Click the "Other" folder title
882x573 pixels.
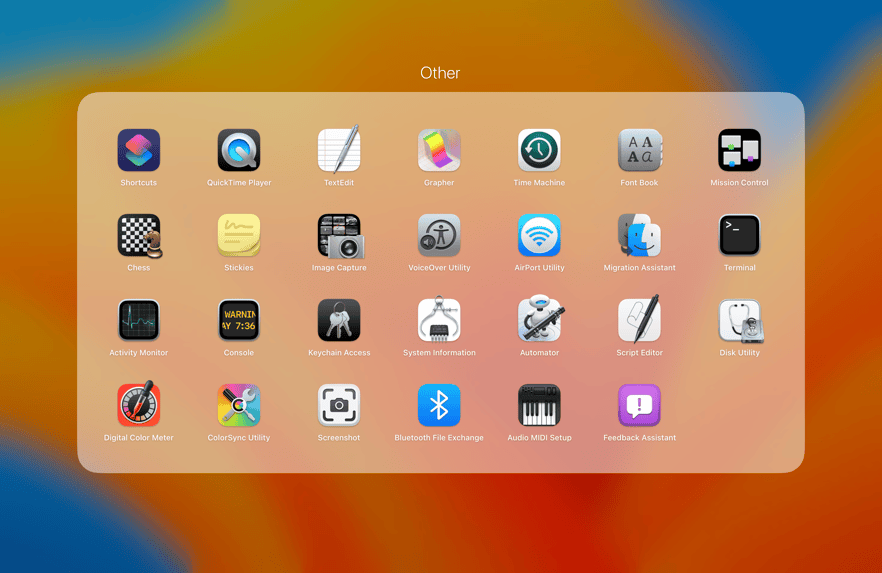440,73
